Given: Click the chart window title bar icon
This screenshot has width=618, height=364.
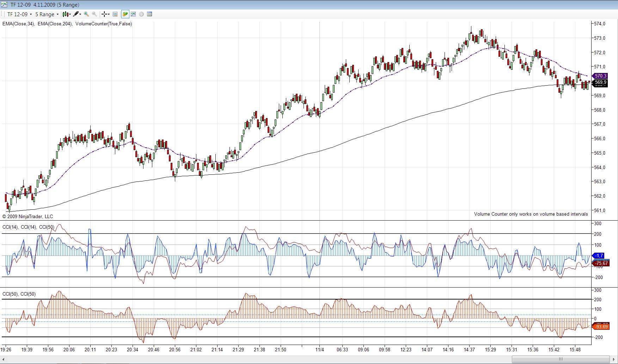Looking at the screenshot, I should (x=5, y=5).
